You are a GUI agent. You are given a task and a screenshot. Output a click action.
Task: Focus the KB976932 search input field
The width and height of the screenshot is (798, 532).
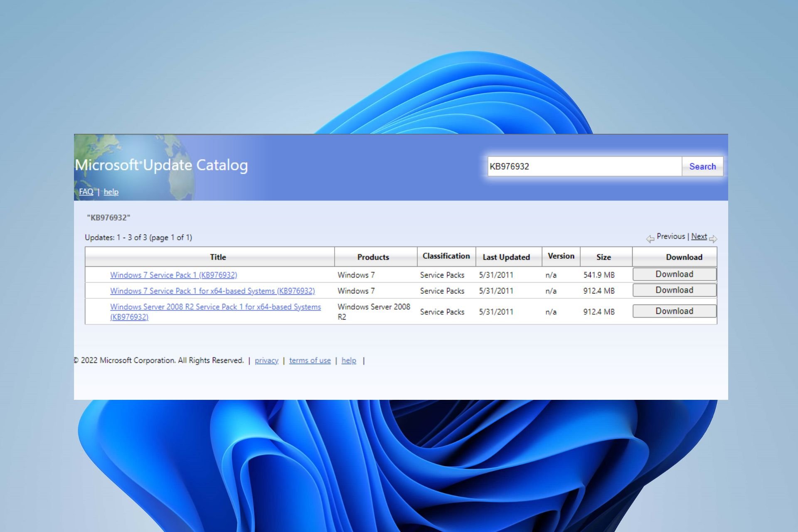pyautogui.click(x=585, y=166)
